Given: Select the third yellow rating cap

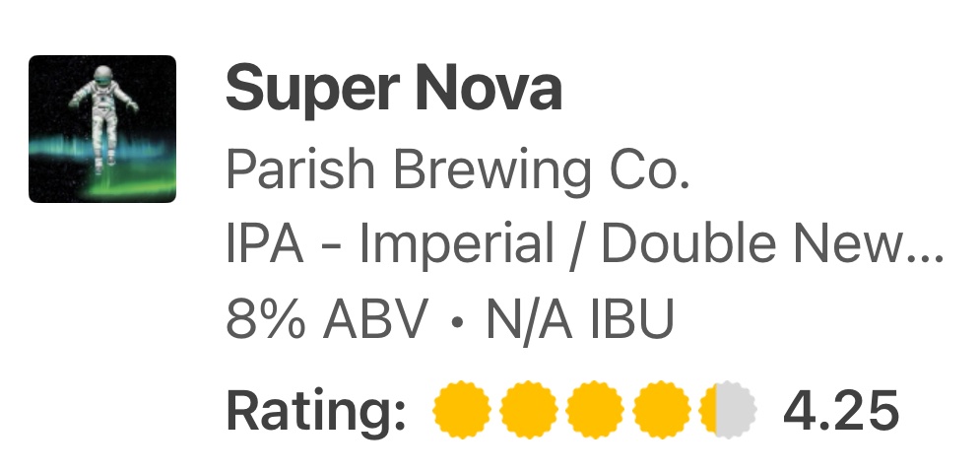Looking at the screenshot, I should click(596, 409).
